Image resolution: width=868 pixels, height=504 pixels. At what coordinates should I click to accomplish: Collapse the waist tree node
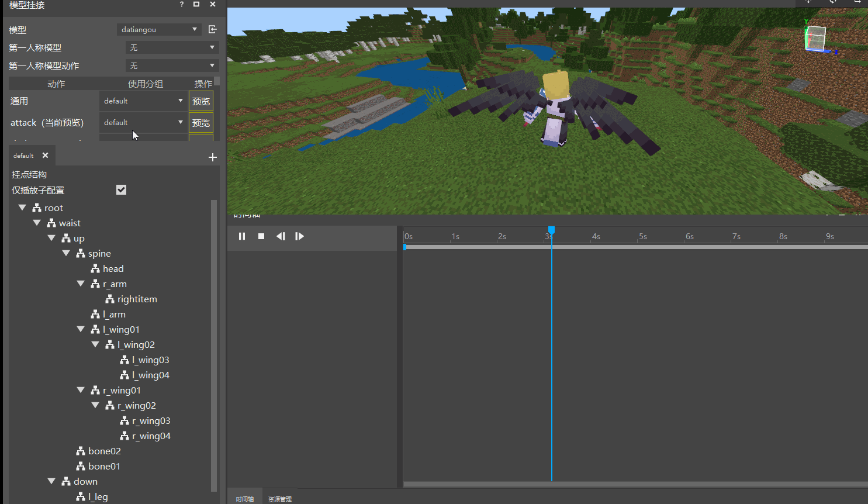click(x=37, y=223)
